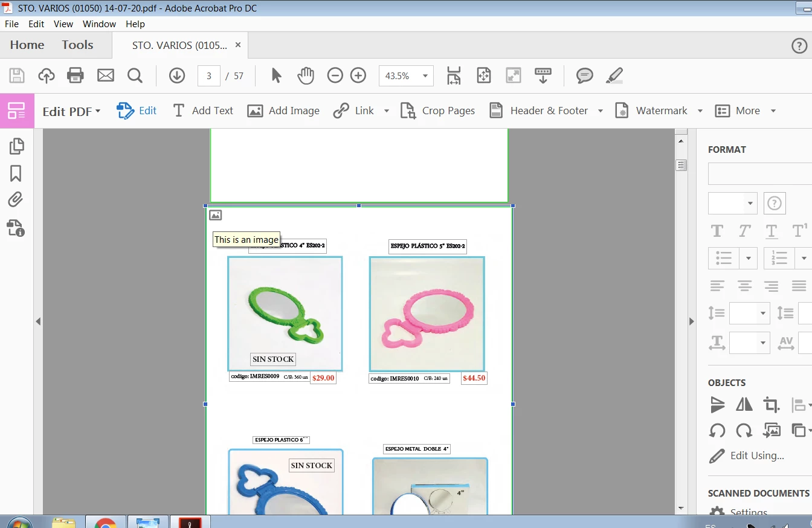The width and height of the screenshot is (812, 528).
Task: Rotate object counterclockwise icon
Action: pyautogui.click(x=717, y=431)
